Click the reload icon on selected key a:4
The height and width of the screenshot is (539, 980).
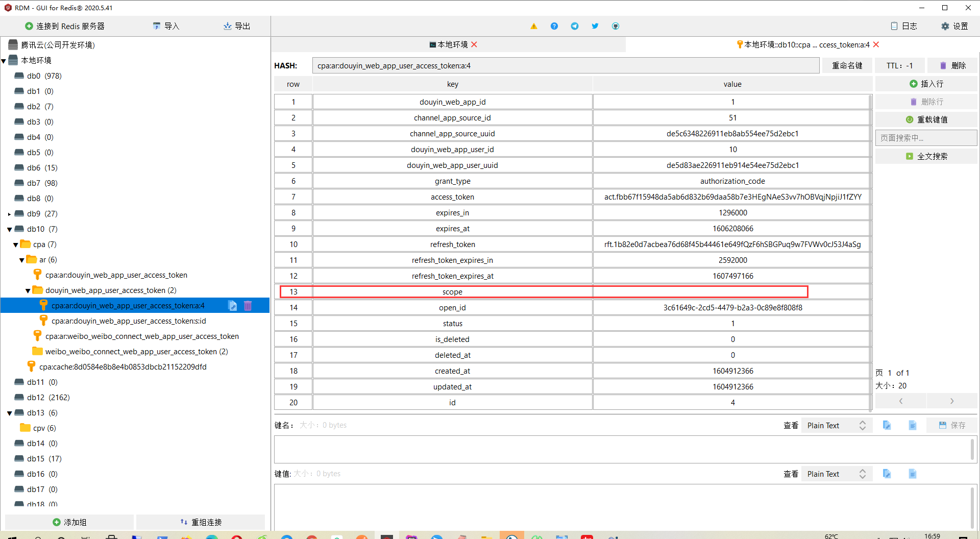[x=233, y=306]
